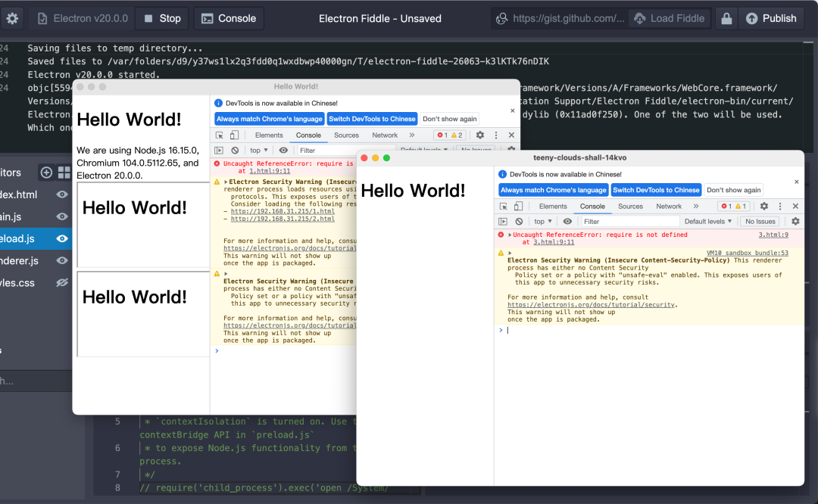Open console settings gear in teeny-clouds DevTools
The width and height of the screenshot is (818, 504).
[795, 222]
